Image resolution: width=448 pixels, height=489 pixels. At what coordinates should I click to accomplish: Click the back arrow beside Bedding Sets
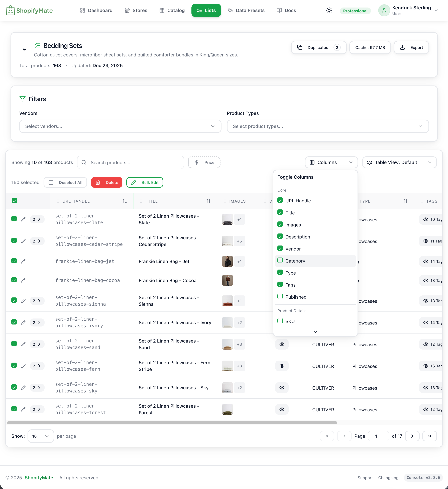point(25,49)
